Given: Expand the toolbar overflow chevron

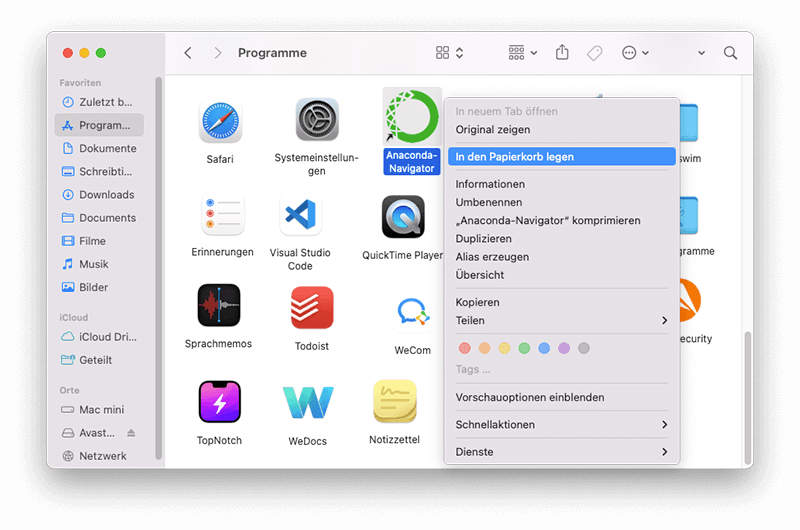Looking at the screenshot, I should 702,53.
